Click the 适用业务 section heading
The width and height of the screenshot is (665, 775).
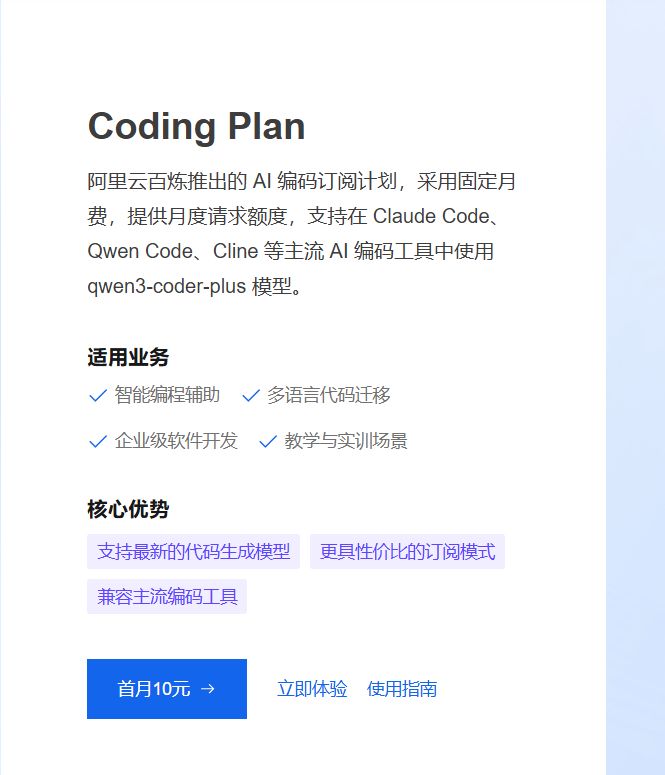click(x=128, y=358)
